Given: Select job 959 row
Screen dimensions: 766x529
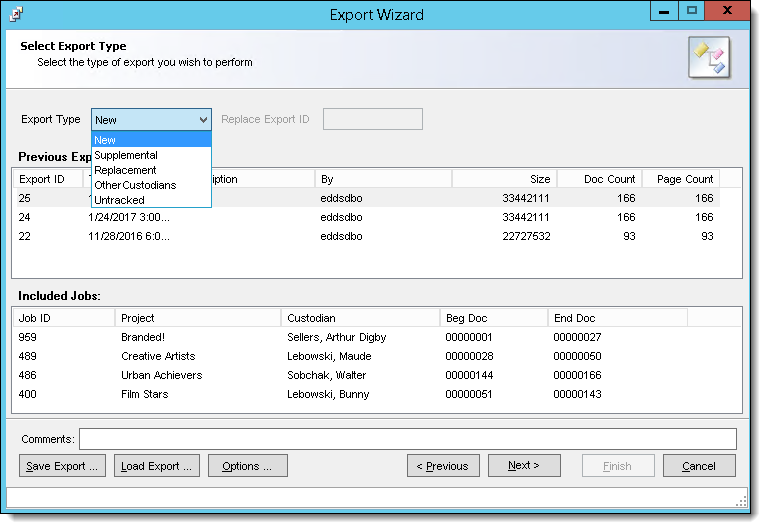Looking at the screenshot, I should coord(350,337).
